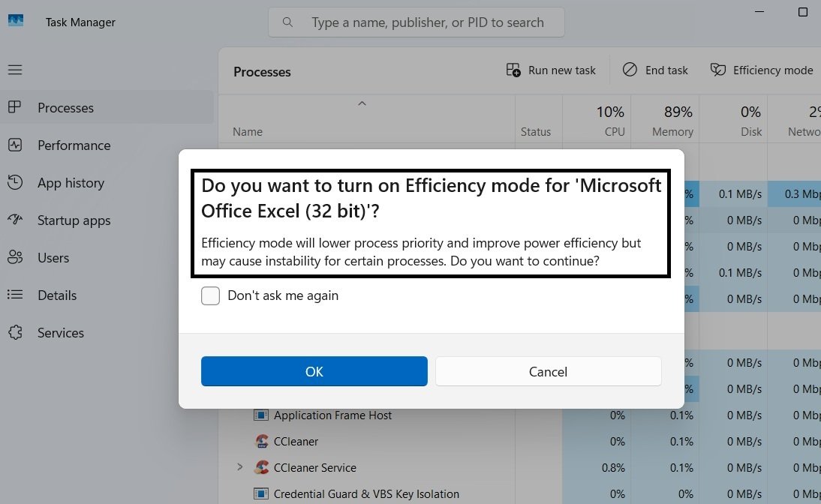Cancel the Efficiency mode dialog
Image resolution: width=821 pixels, height=504 pixels.
pos(548,371)
